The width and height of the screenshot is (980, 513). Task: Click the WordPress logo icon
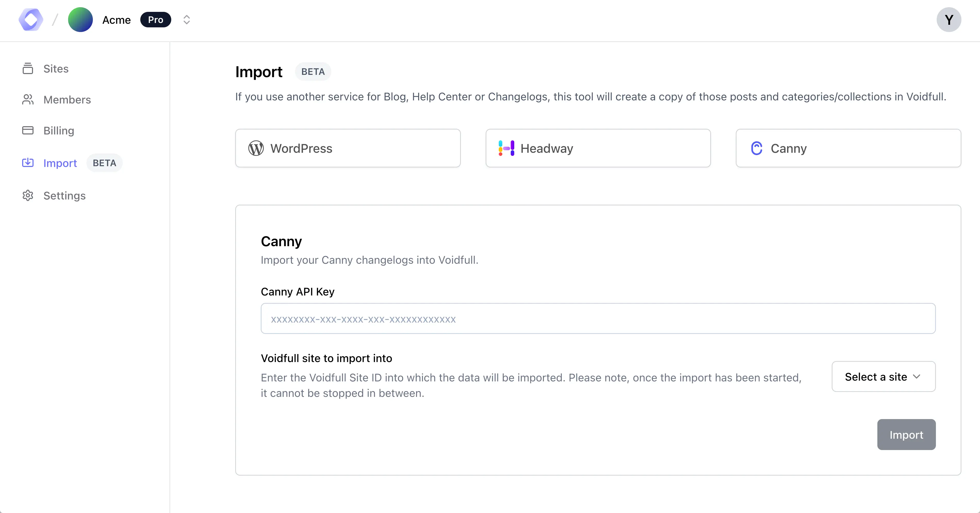tap(256, 148)
